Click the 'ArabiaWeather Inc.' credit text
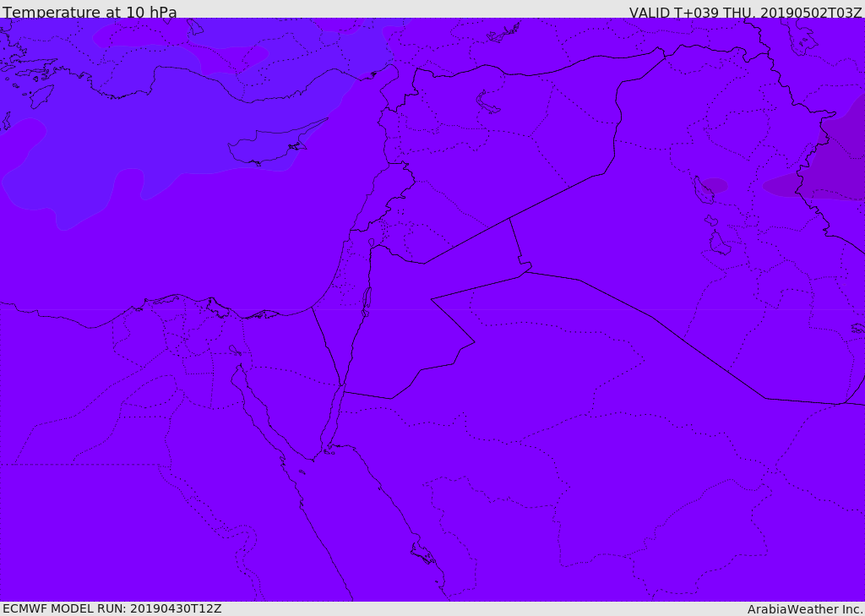The image size is (865, 616). (805, 609)
